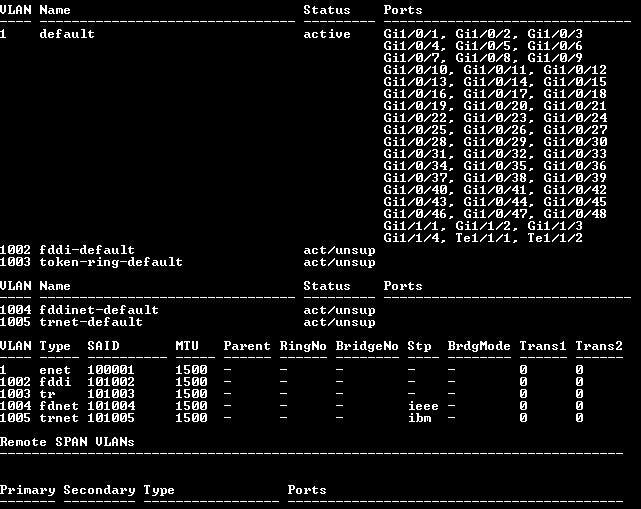Click 'token-ring-default' VLAN name

coord(111,262)
